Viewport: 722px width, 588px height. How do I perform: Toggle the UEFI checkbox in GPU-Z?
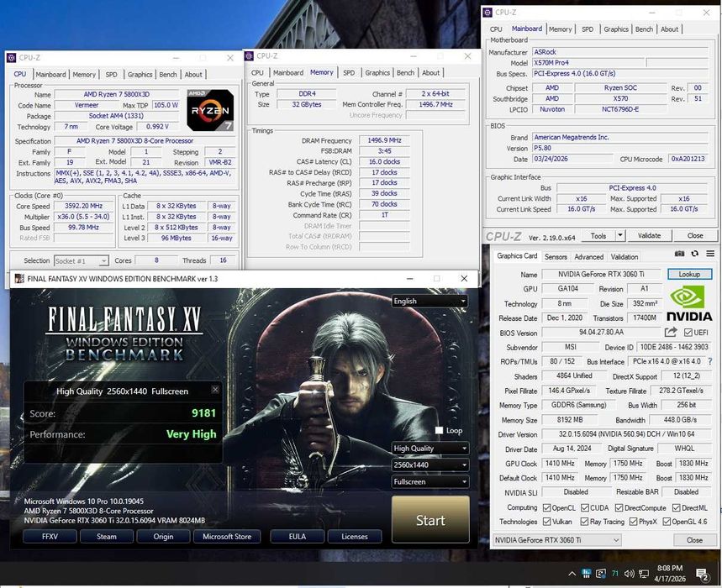pos(688,332)
